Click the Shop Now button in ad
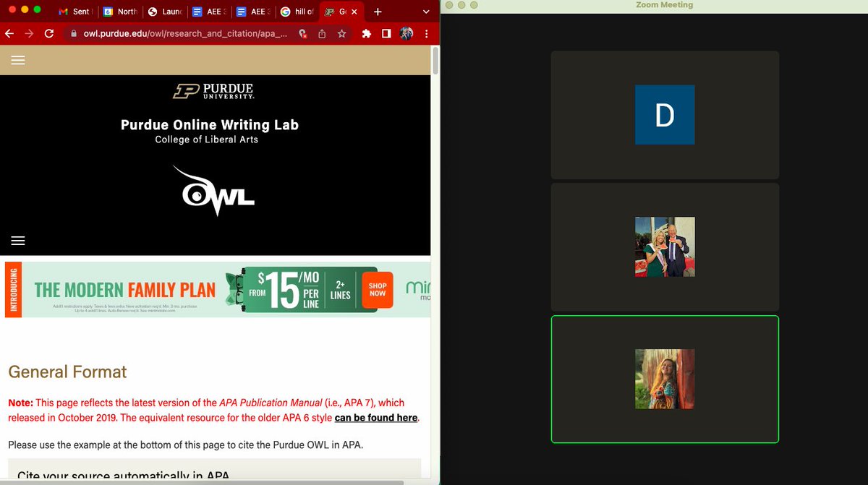This screenshot has height=485, width=868. (378, 290)
